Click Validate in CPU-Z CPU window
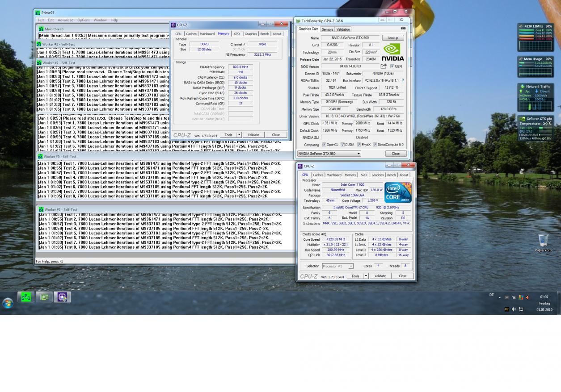Screen dimensions: 561x392 380,276
